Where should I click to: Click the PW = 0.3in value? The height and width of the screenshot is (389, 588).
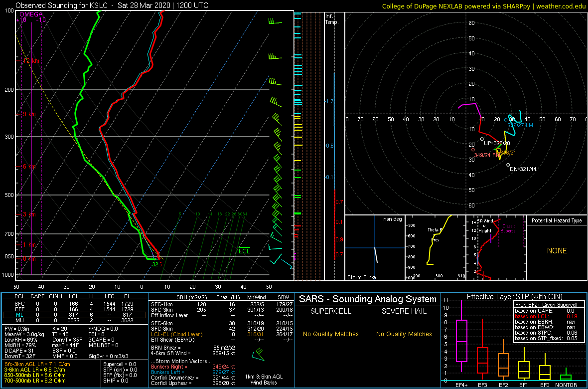pos(18,329)
